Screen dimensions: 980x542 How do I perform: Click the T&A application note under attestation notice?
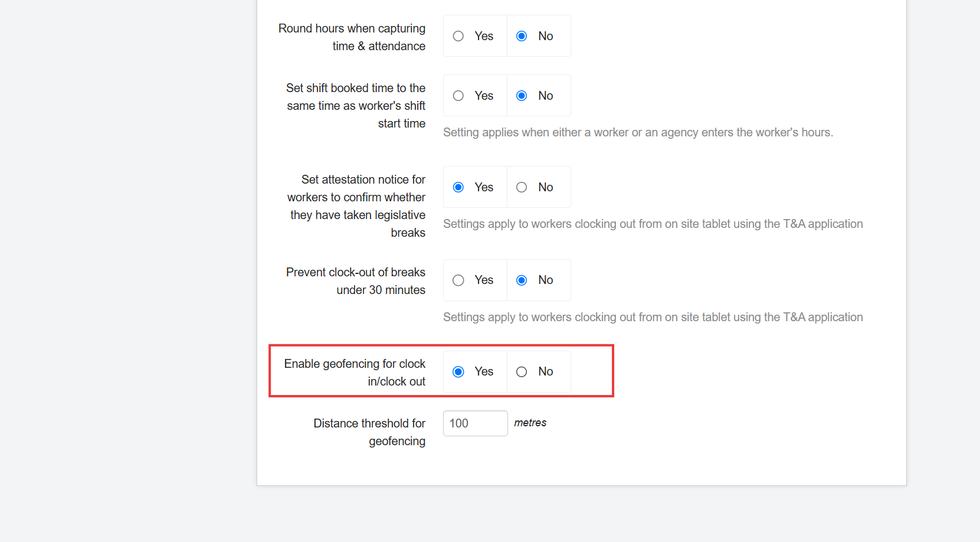tap(653, 224)
